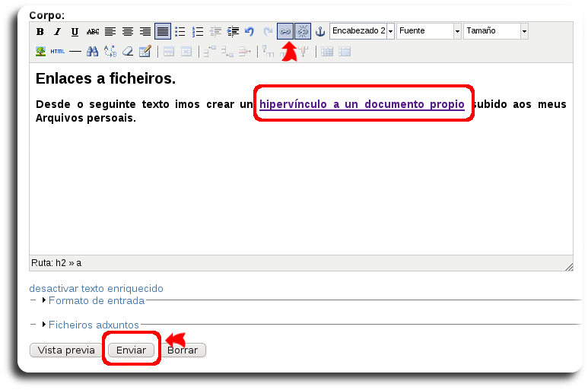Click the eraser remove formatting icon
The width and height of the screenshot is (588, 390).
127,52
